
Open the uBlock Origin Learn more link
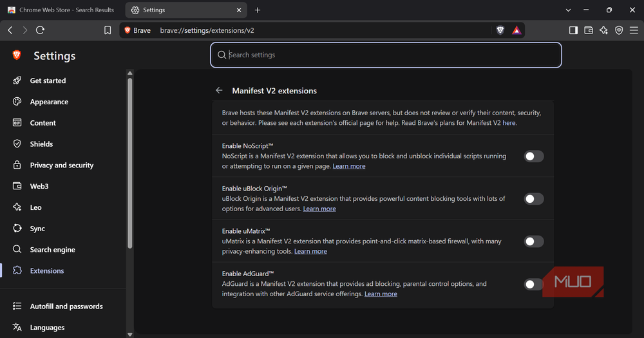319,209
